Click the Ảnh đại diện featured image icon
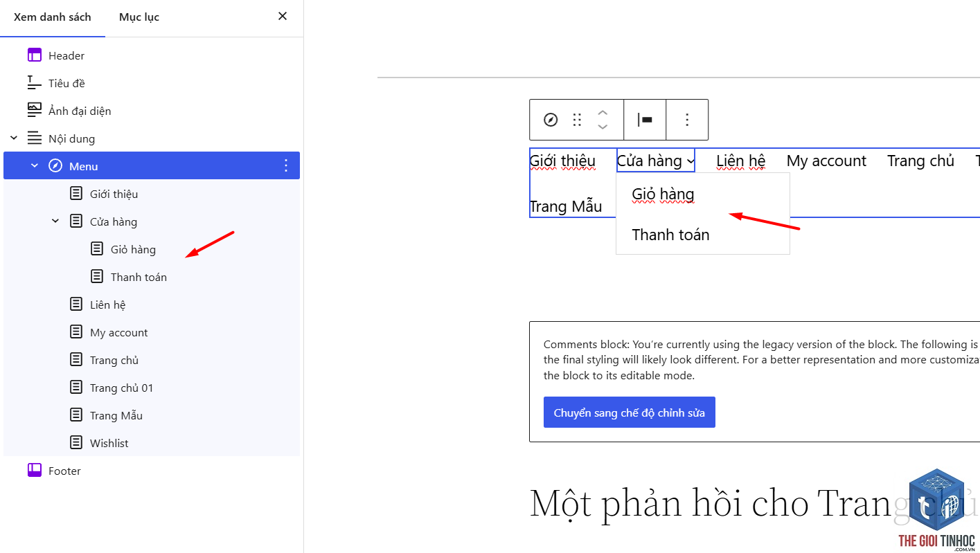The image size is (980, 553). pos(35,111)
